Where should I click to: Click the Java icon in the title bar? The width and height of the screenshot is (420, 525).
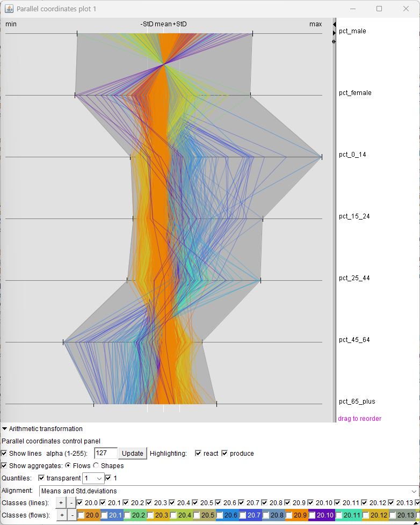tap(9, 9)
